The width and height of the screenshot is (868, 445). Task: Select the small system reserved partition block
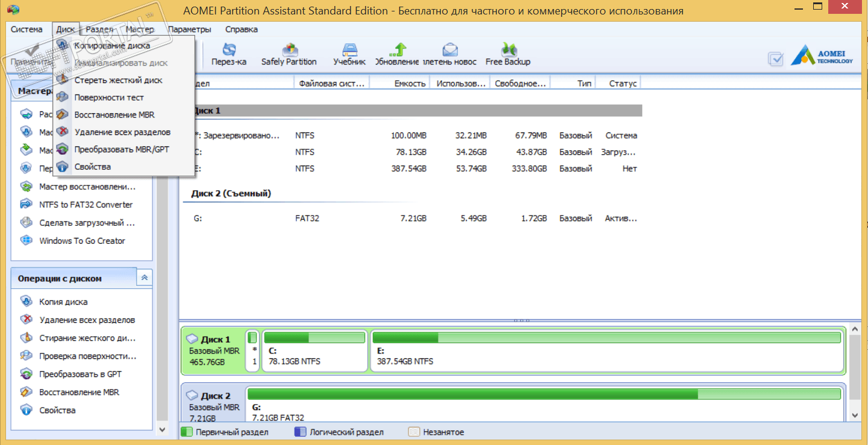click(x=253, y=350)
